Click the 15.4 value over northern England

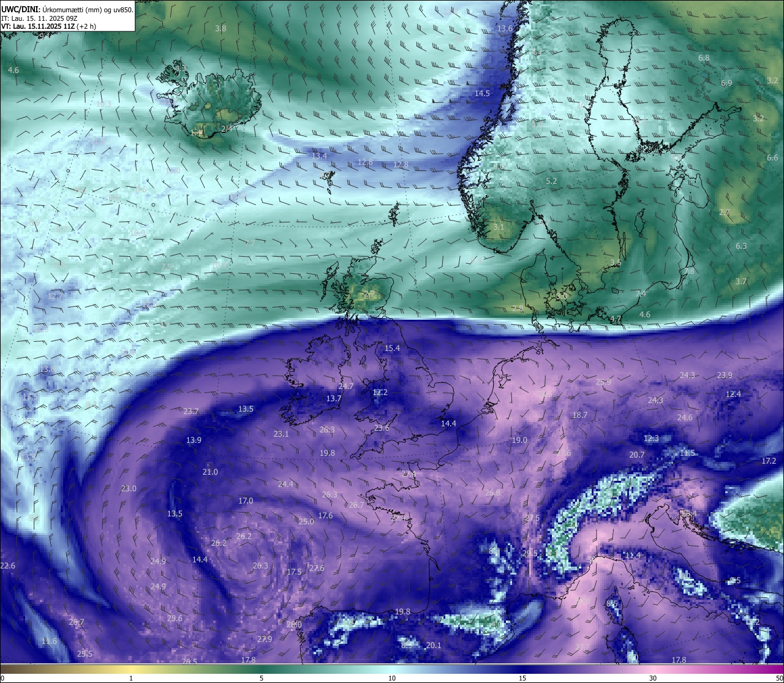coord(392,348)
